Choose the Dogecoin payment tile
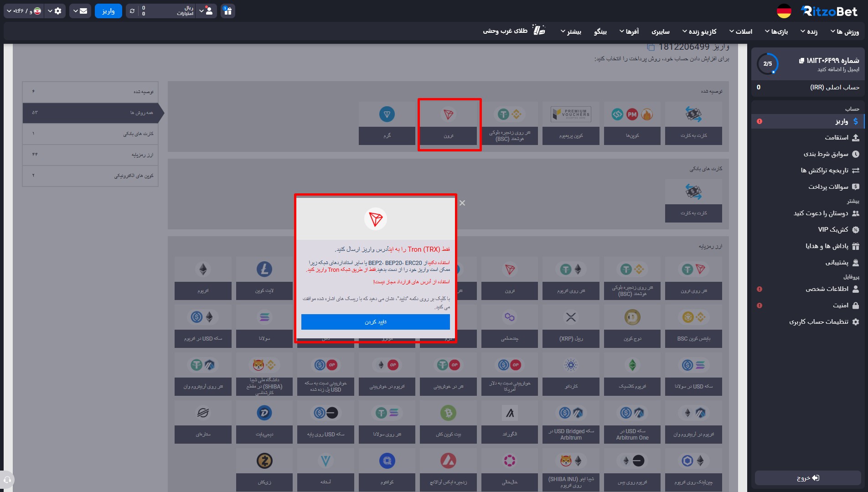Viewport: 868px width, 492px height. 632,326
